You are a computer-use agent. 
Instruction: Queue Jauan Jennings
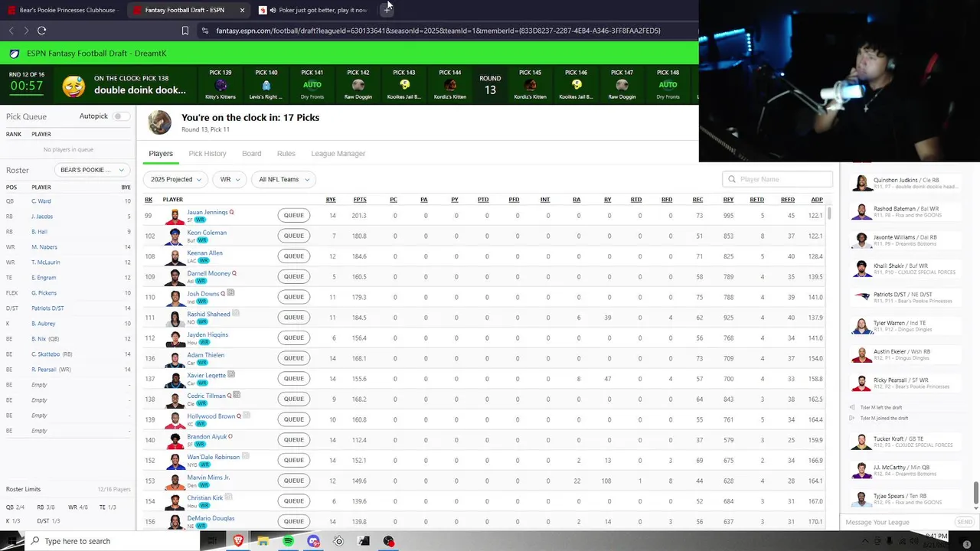pyautogui.click(x=294, y=215)
